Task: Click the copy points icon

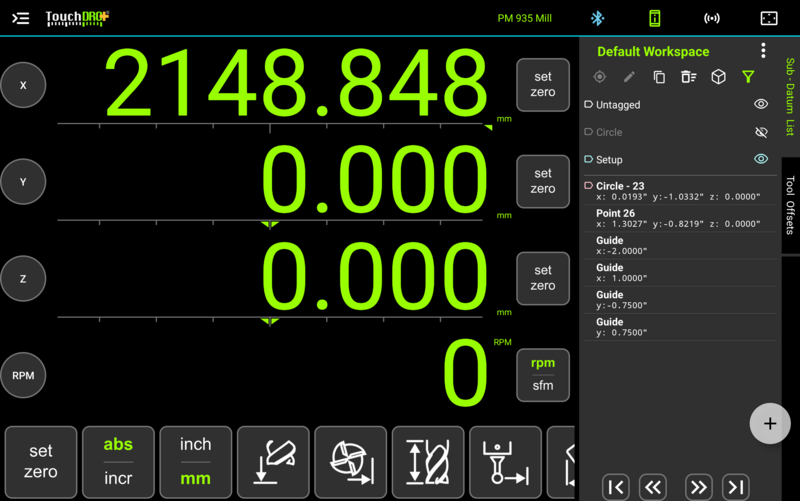Action: (659, 77)
